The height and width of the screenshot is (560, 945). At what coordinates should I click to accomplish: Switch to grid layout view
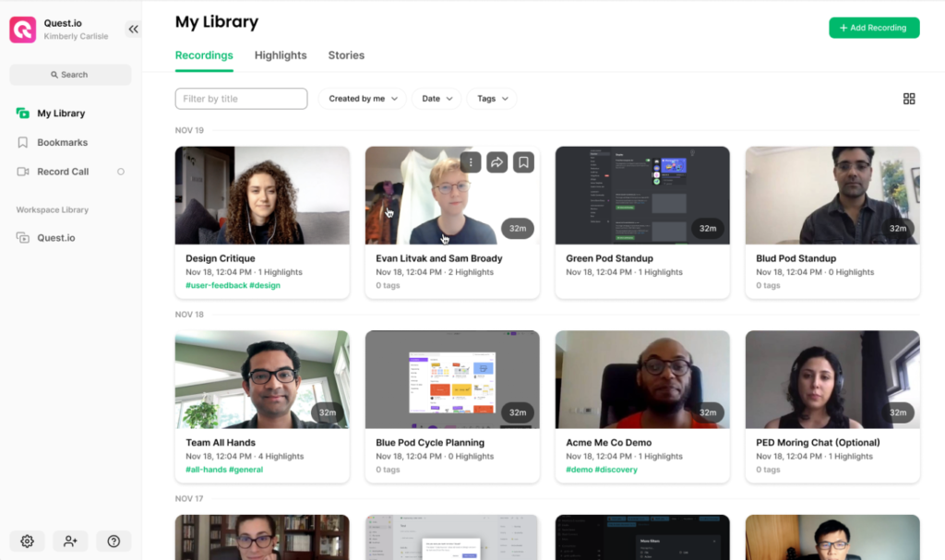(x=909, y=98)
